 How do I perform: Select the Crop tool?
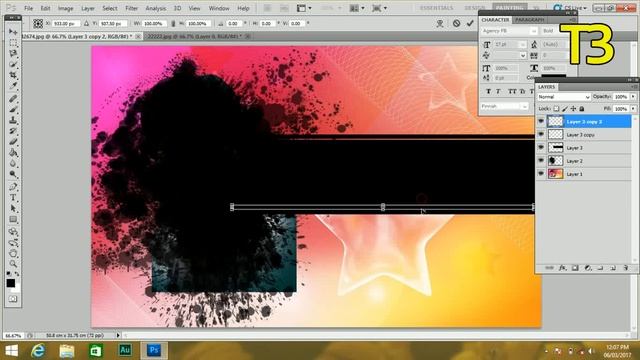(x=13, y=76)
